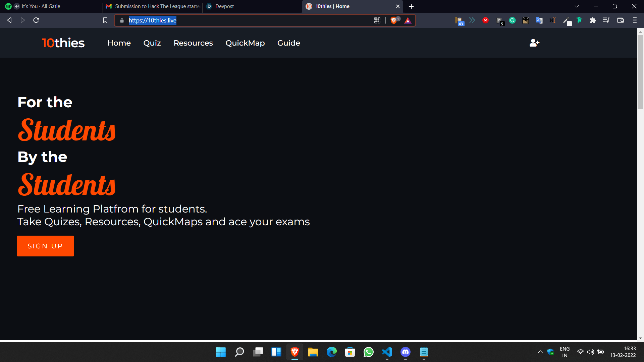Open Quiz in the navigation bar
The image size is (644, 362).
click(x=152, y=43)
